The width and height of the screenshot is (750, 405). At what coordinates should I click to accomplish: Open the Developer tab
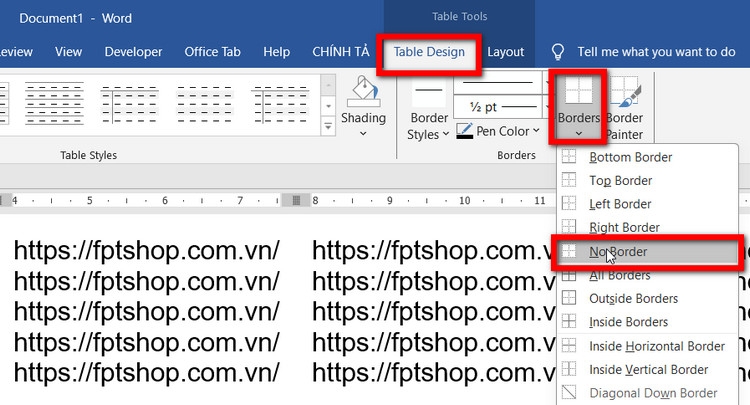(133, 52)
